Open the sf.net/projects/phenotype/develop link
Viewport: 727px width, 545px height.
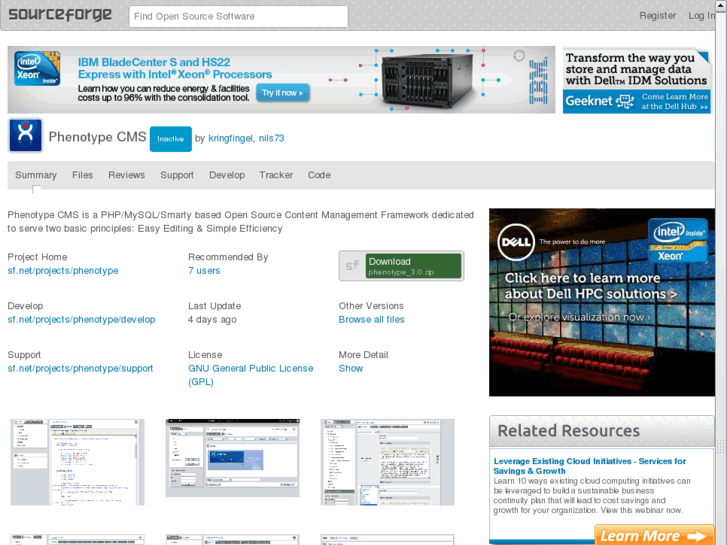pos(82,320)
